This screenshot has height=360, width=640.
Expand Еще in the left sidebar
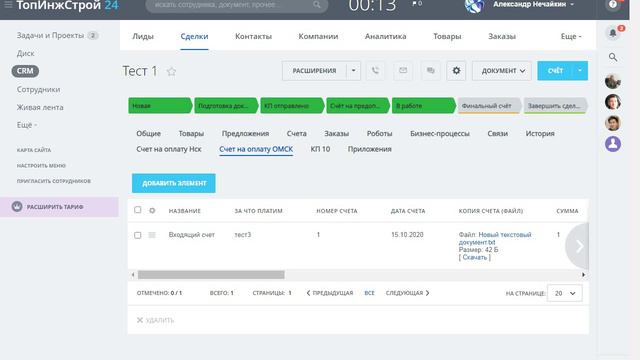[x=27, y=125]
